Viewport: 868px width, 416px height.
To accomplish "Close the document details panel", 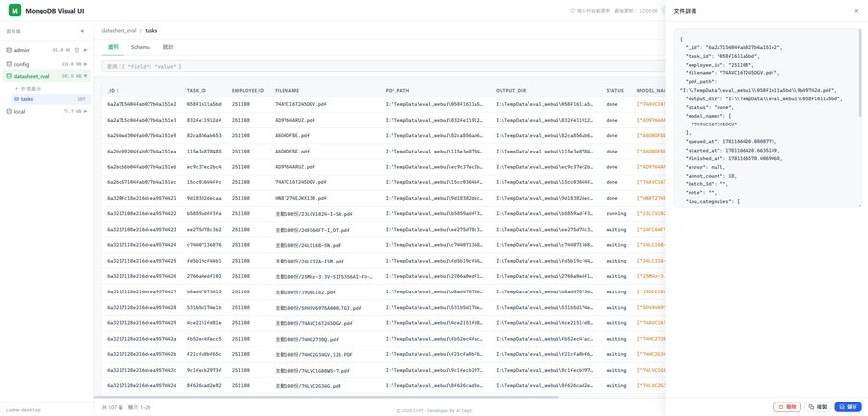I will pos(856,11).
